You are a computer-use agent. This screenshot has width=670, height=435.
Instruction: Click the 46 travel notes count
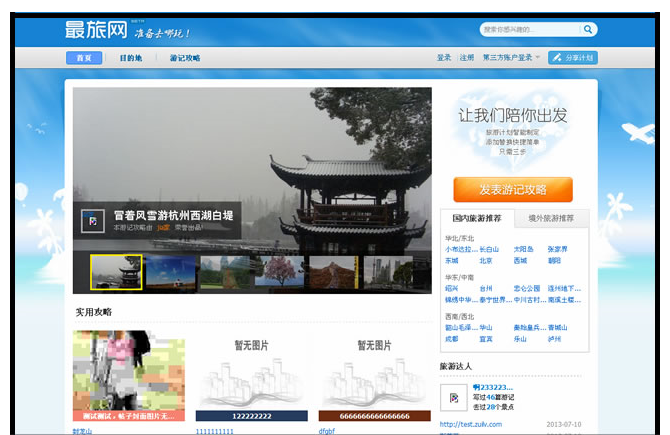[x=490, y=397]
